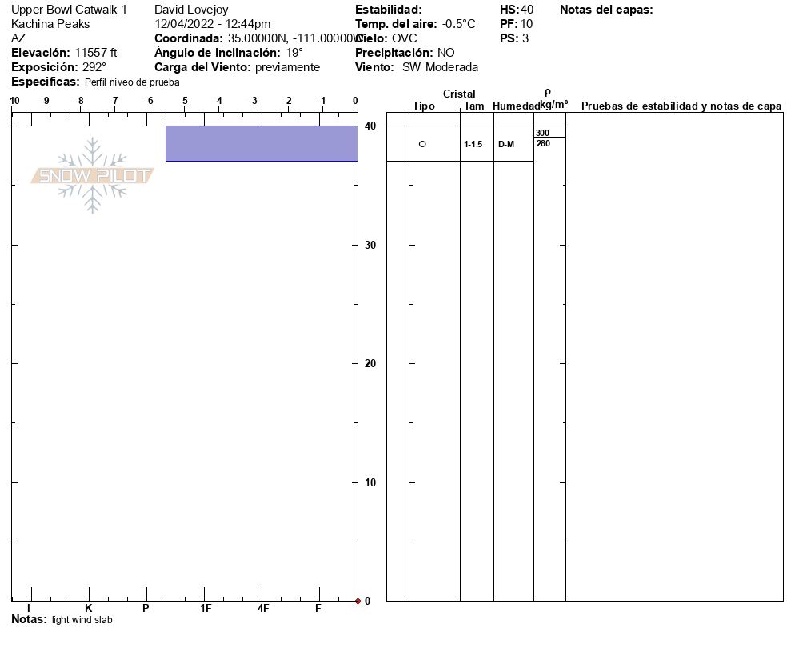
Task: Click the 'Notas del capas' label
Action: (606, 10)
